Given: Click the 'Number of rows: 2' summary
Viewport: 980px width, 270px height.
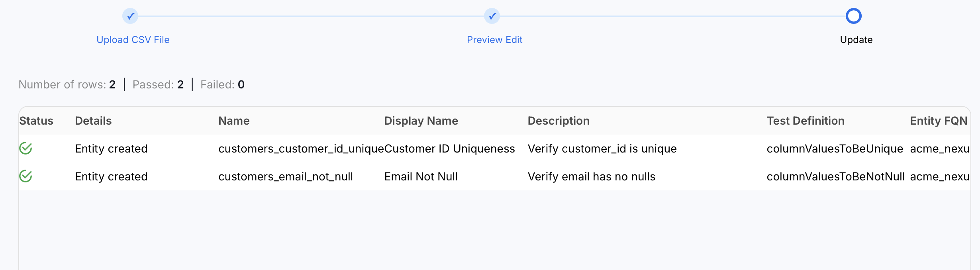Looking at the screenshot, I should tap(67, 84).
